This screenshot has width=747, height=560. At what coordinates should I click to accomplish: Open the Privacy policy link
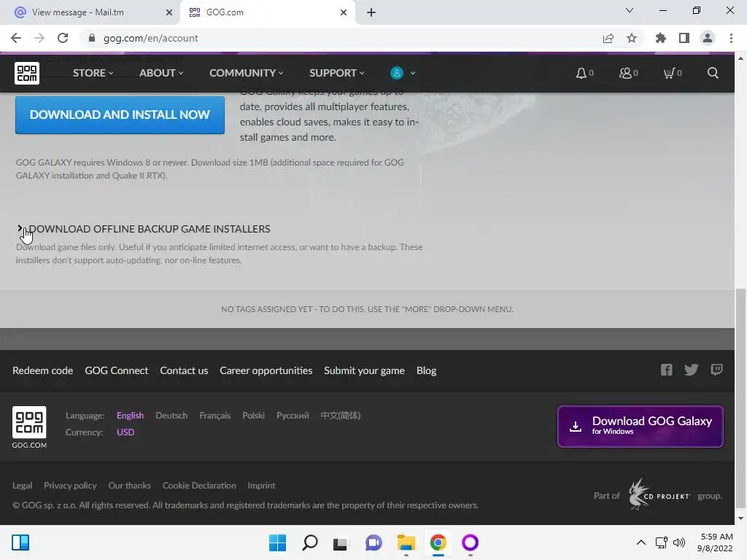pos(70,485)
